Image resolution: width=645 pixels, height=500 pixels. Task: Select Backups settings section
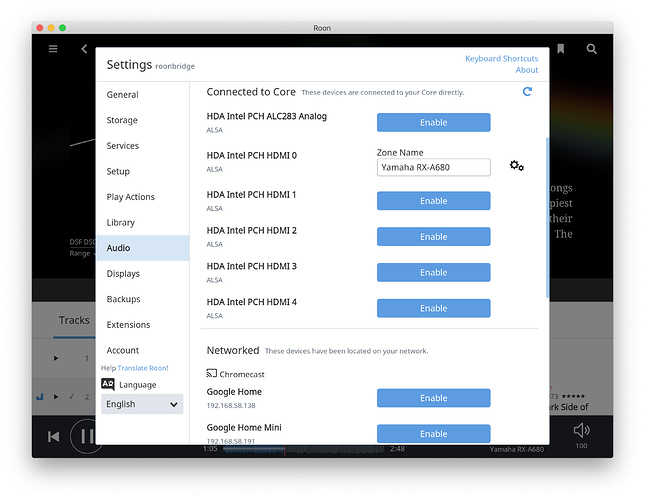coord(142,299)
